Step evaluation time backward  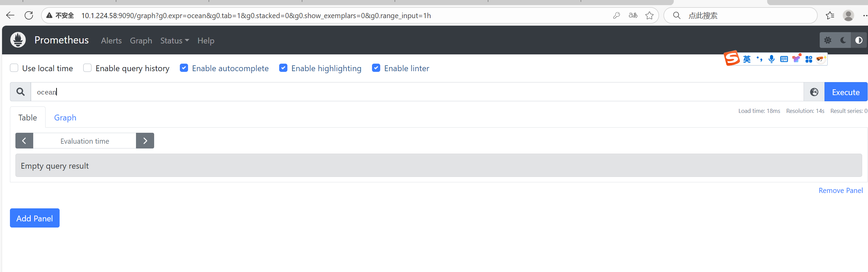[24, 141]
